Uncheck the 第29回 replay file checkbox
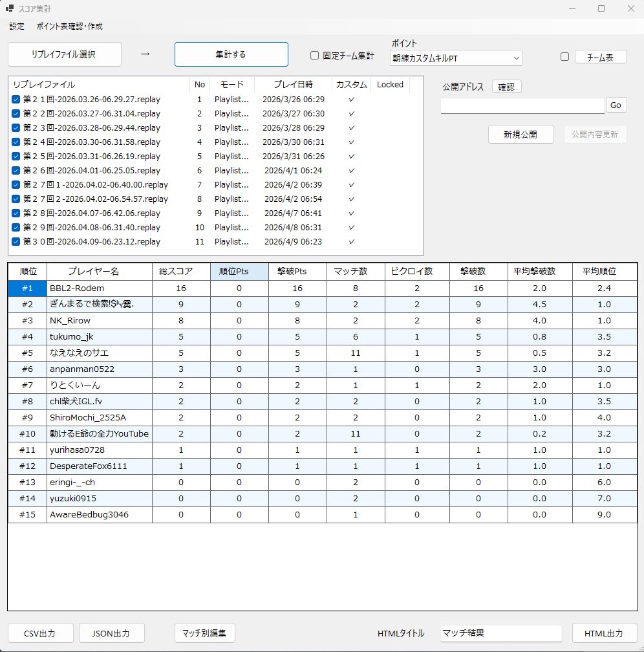The width and height of the screenshot is (644, 652). click(16, 228)
